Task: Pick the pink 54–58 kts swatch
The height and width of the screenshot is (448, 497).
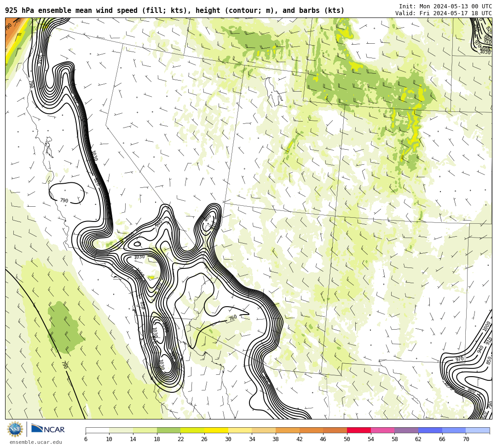Action: [x=382, y=430]
